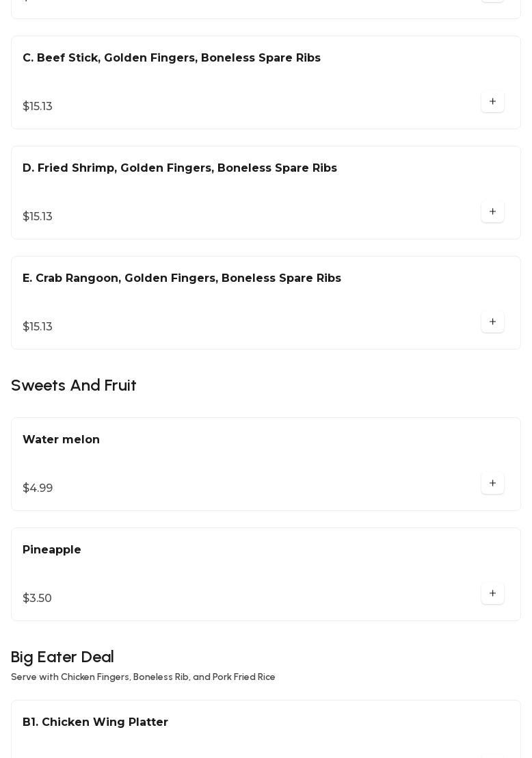Click the $4.99 Water melon price

point(38,488)
